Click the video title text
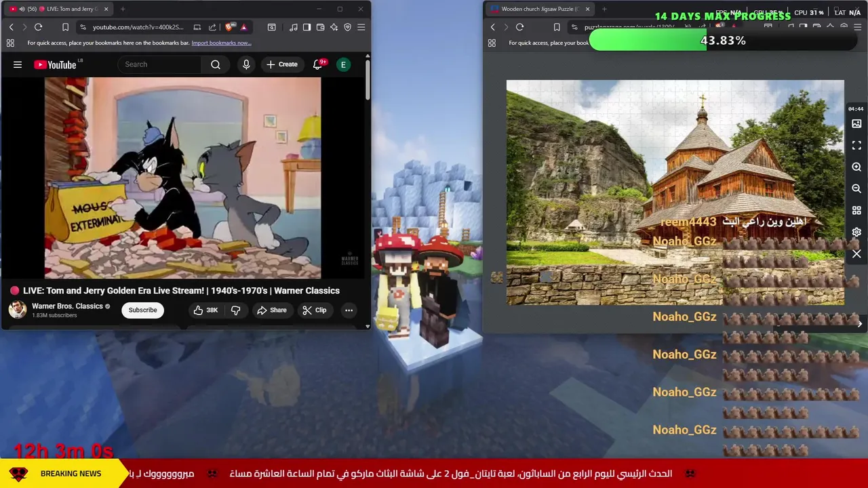This screenshot has height=488, width=868. [181, 290]
